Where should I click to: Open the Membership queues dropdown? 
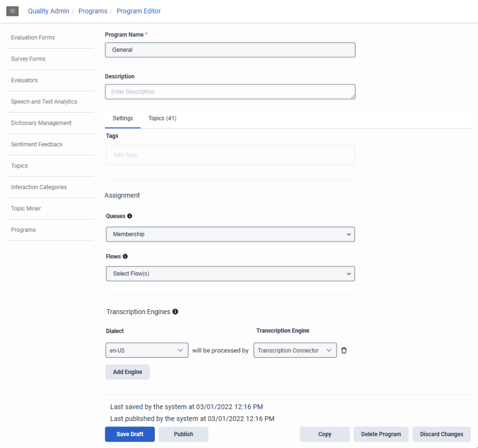tap(230, 234)
